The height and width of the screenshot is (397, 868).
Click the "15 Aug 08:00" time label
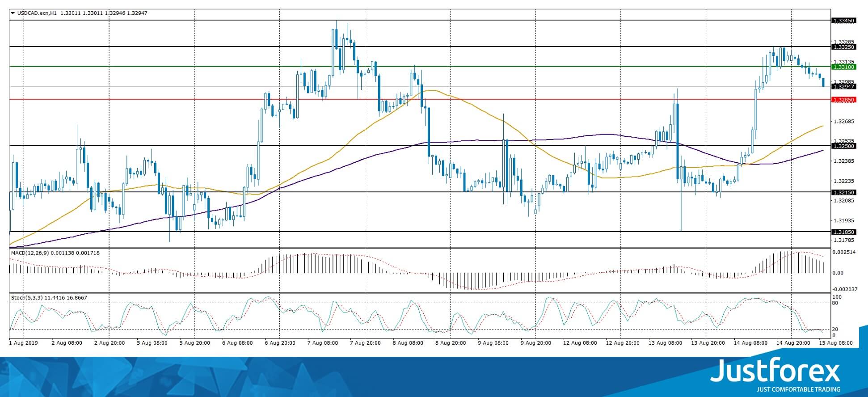(835, 343)
